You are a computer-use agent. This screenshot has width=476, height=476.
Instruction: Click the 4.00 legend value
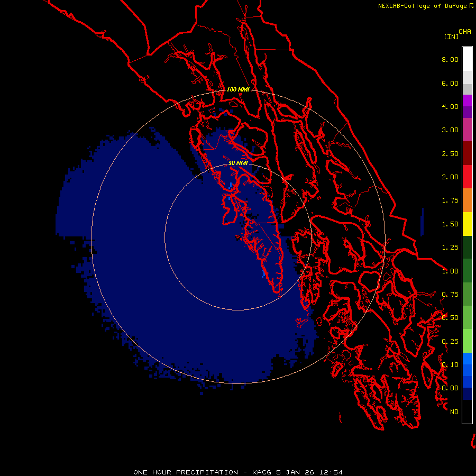point(450,106)
